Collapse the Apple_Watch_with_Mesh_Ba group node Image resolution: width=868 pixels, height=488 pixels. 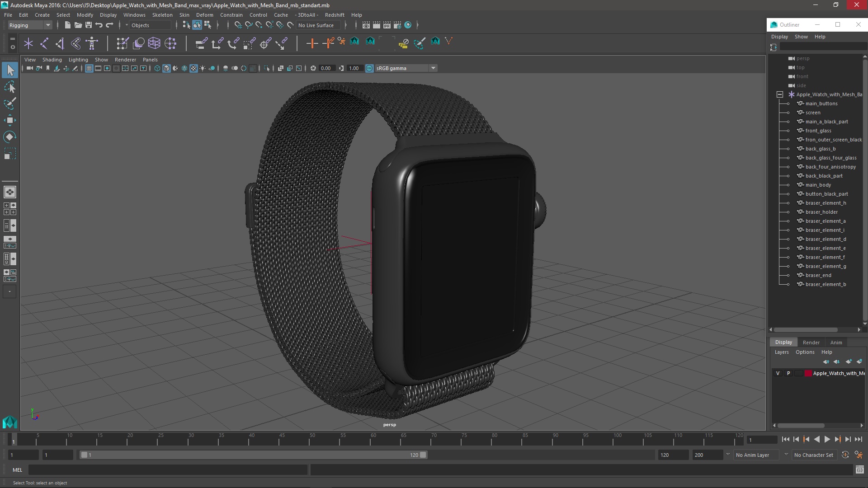click(x=780, y=94)
